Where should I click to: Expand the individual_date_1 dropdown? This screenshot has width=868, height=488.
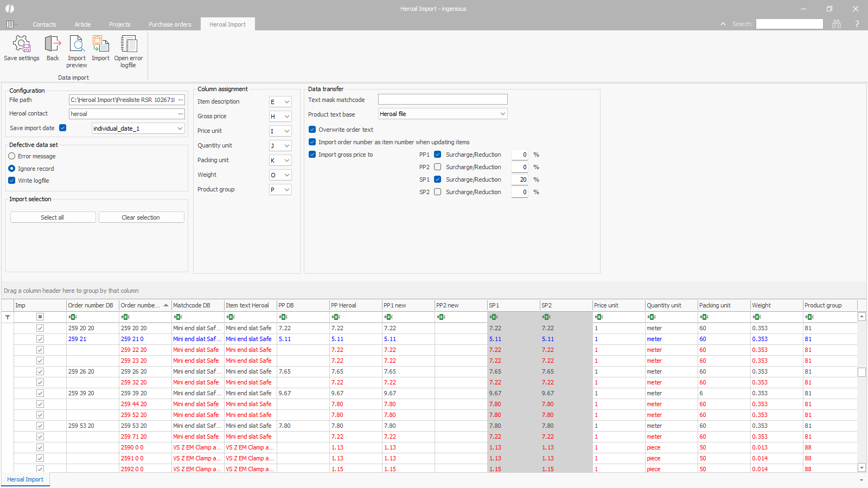pos(180,129)
